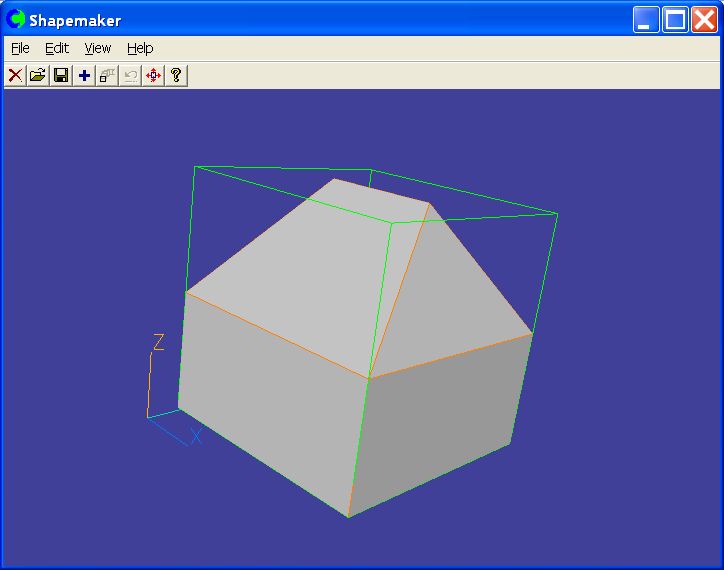Open the Edit menu
Screen dimensions: 724x570
pyautogui.click(x=57, y=48)
